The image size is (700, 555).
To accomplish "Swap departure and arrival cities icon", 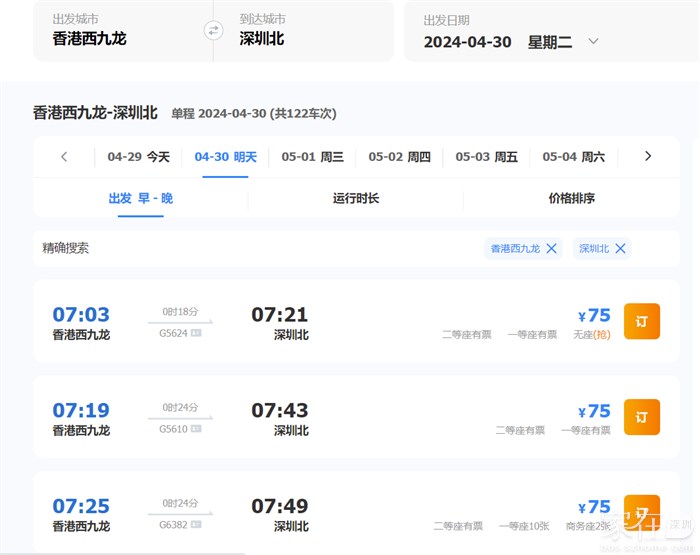I will pyautogui.click(x=213, y=30).
